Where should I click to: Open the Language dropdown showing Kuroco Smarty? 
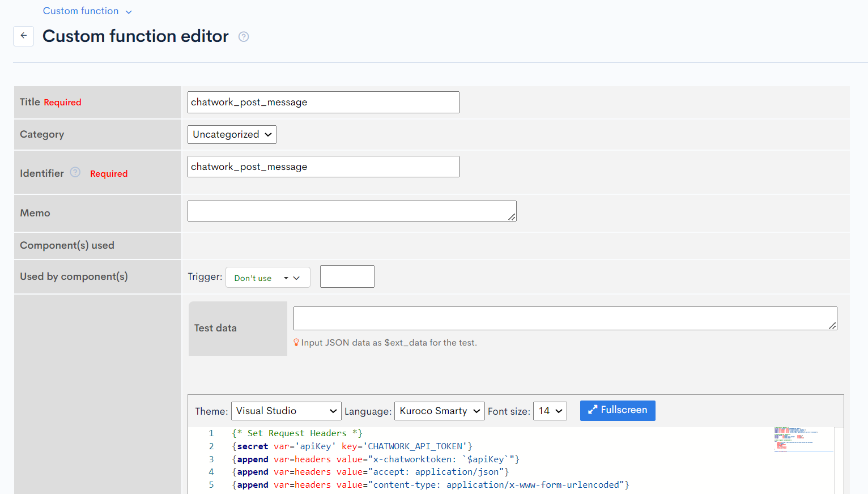(x=439, y=411)
